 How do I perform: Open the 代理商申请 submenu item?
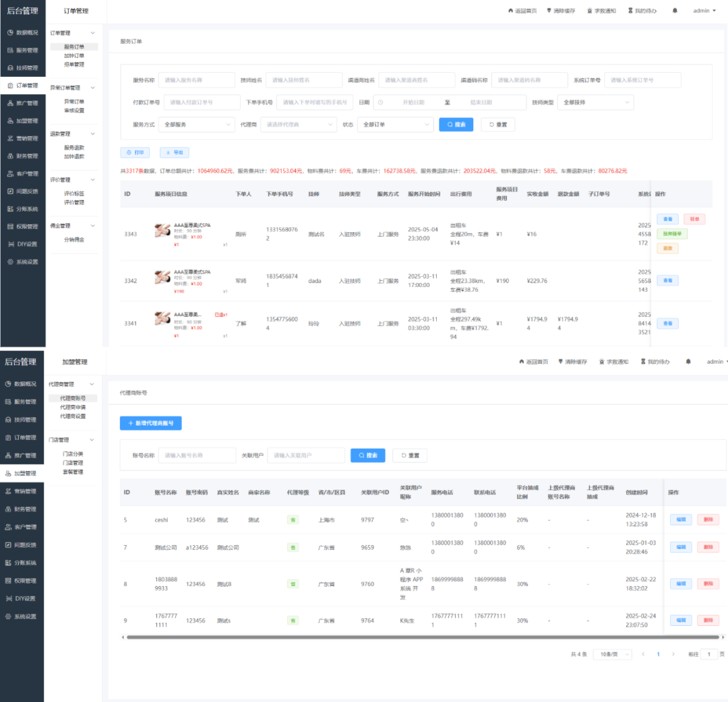pos(73,407)
